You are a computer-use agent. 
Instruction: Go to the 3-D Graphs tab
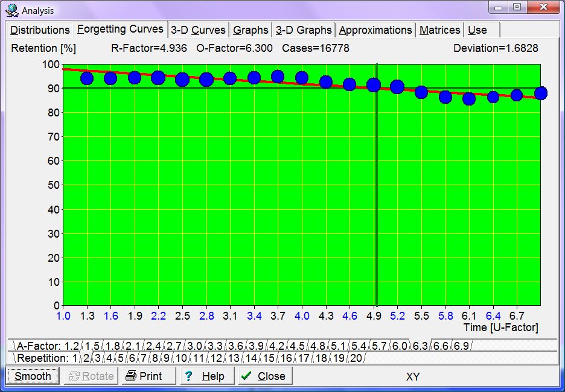point(304,30)
